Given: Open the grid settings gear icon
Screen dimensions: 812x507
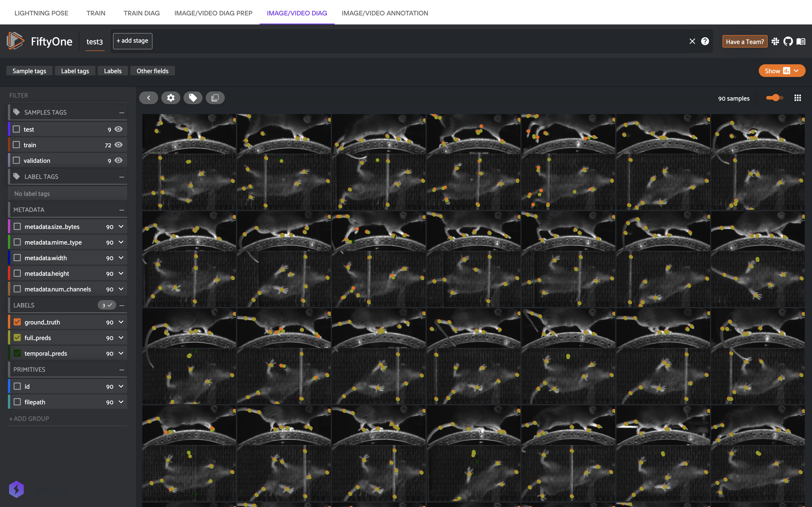Looking at the screenshot, I should 171,98.
